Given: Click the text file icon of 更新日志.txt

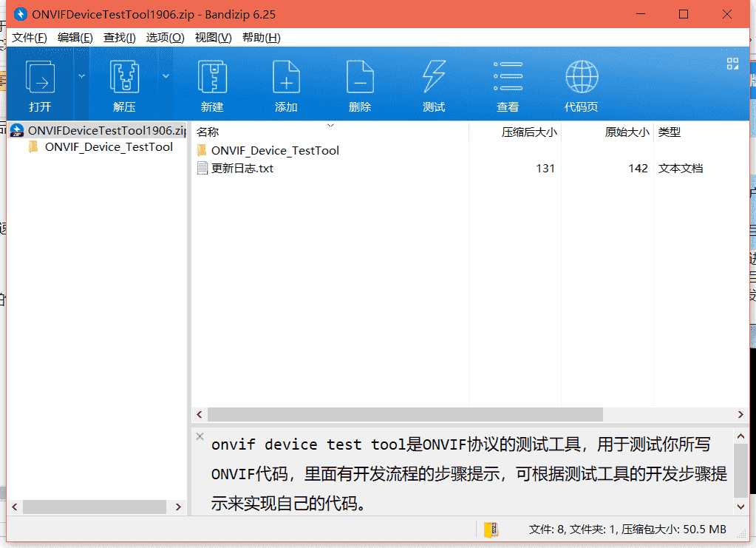Looking at the screenshot, I should (x=202, y=169).
